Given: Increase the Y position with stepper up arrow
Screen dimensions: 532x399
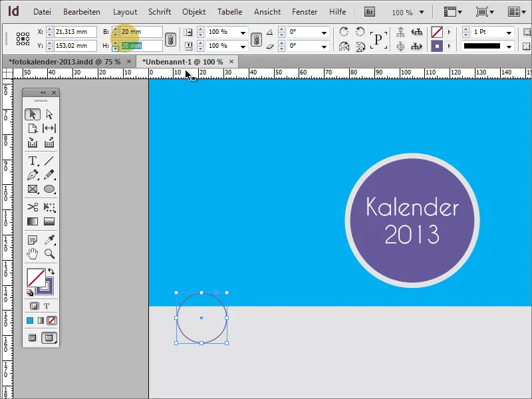Looking at the screenshot, I should tap(49, 43).
